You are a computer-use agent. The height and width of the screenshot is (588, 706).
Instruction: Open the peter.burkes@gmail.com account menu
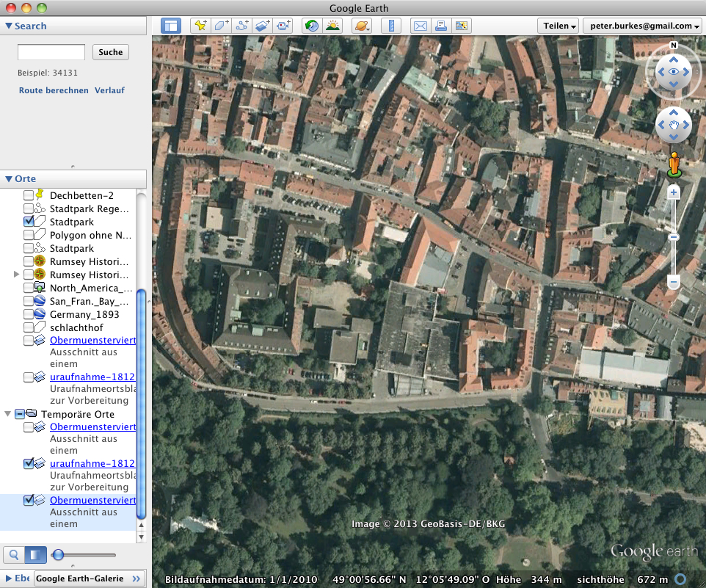[x=644, y=26]
